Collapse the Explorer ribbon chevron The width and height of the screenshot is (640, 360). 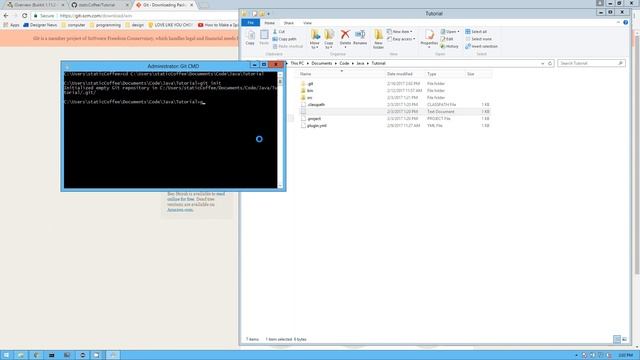click(618, 22)
